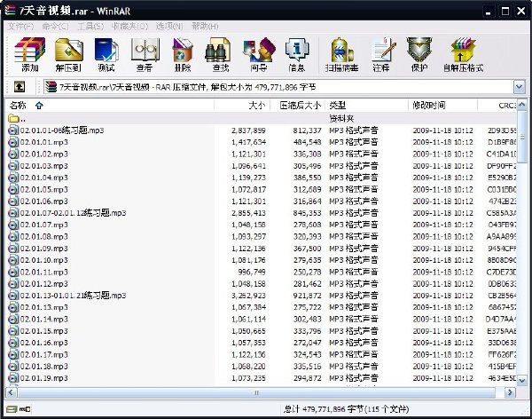Screen dimensions: 532x419
Task: Open the 注释 (Comment) tool
Action: [381, 54]
